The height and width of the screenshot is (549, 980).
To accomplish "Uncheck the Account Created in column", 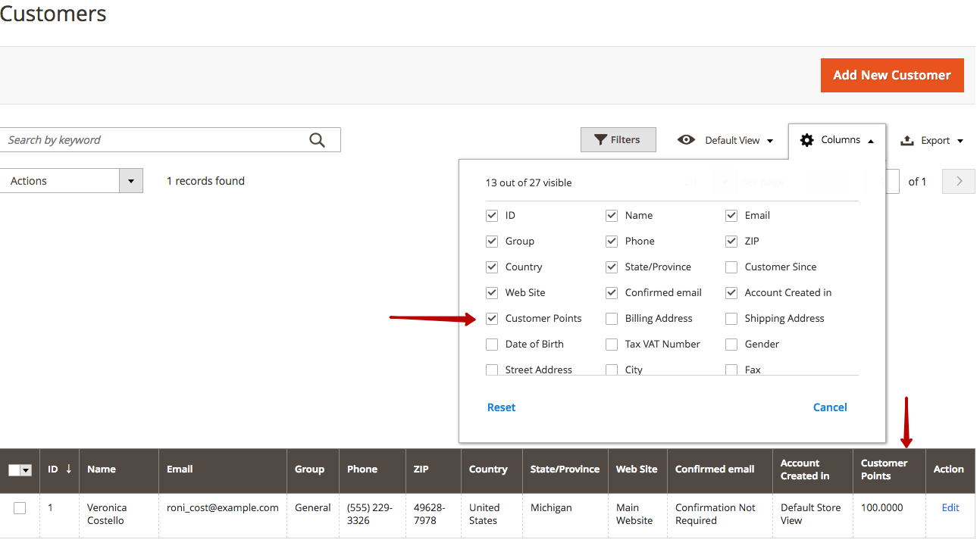I will (x=731, y=293).
